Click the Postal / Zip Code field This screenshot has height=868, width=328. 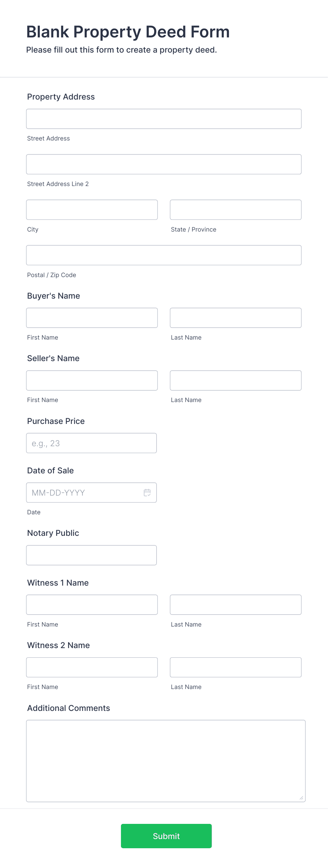tap(163, 255)
